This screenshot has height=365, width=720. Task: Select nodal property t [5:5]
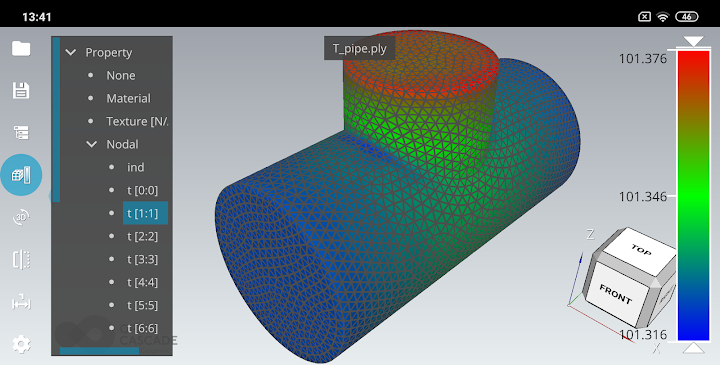click(x=142, y=305)
